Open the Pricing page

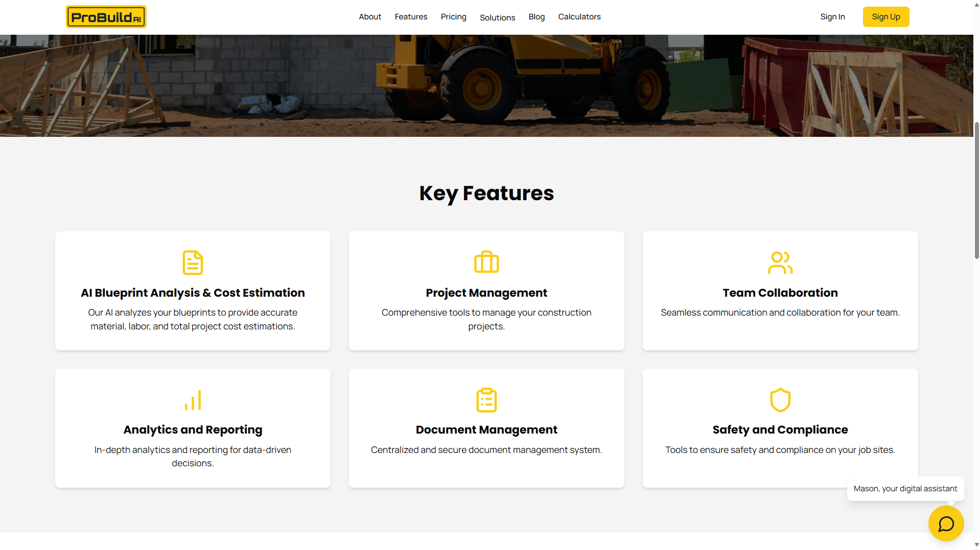point(453,16)
